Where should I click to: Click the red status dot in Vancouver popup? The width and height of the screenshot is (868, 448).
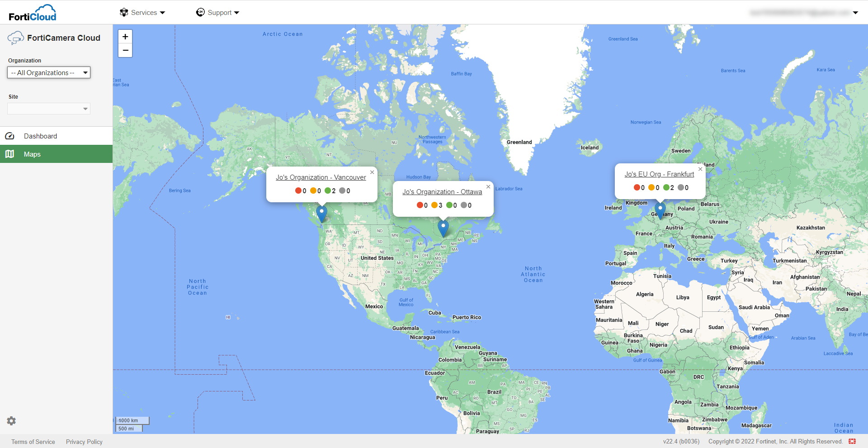click(298, 191)
